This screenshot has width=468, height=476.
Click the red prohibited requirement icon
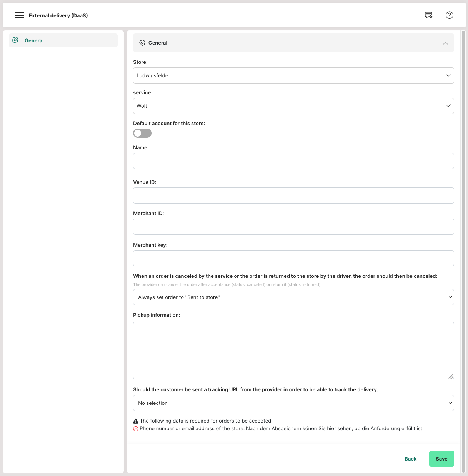[136, 429]
